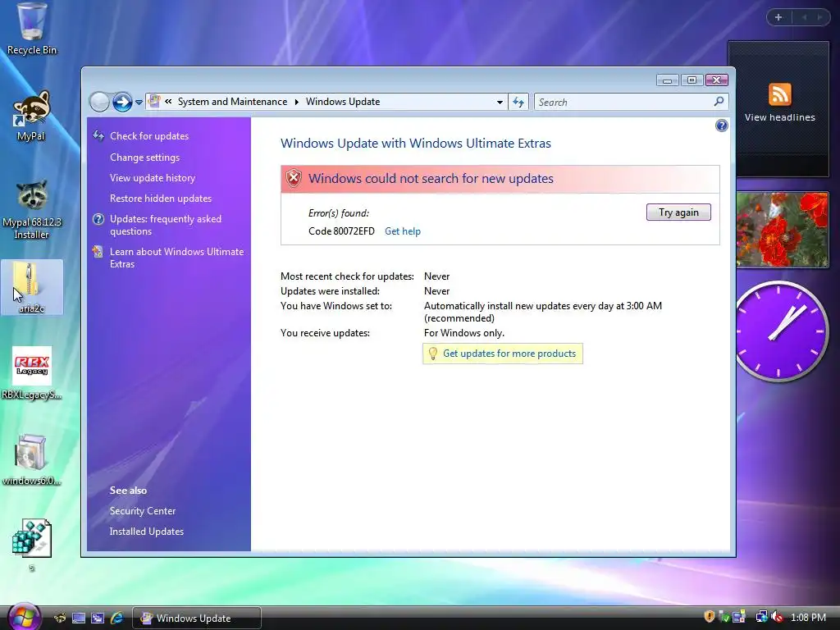
Task: Click the Show Desktop Quick Launch icon
Action: (79, 619)
